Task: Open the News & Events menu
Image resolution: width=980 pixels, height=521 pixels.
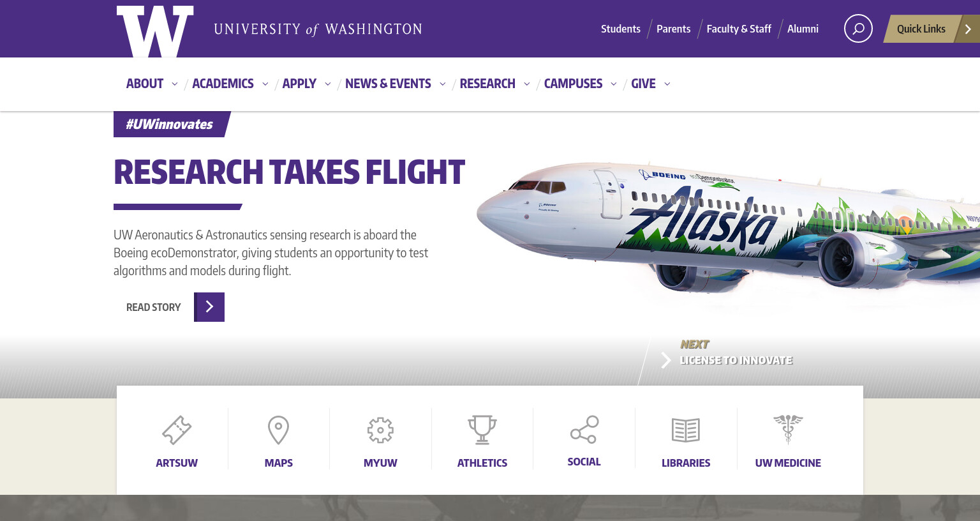Action: pos(388,84)
